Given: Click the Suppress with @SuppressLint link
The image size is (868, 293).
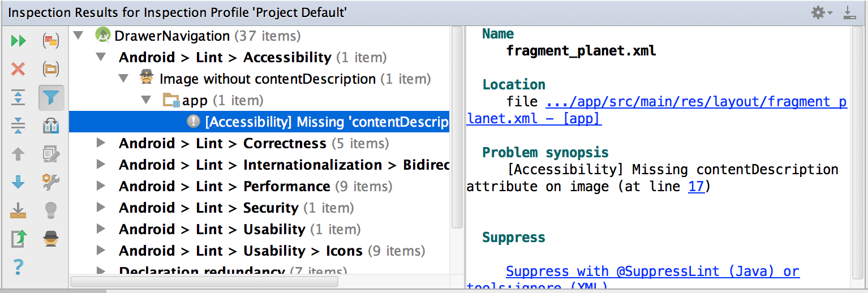Looking at the screenshot, I should tap(652, 272).
